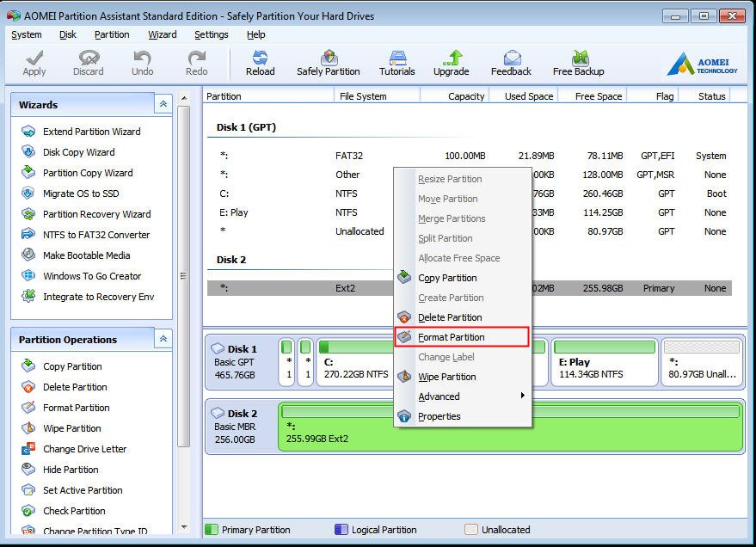
Task: Sort by the Free Space column
Action: [x=598, y=96]
